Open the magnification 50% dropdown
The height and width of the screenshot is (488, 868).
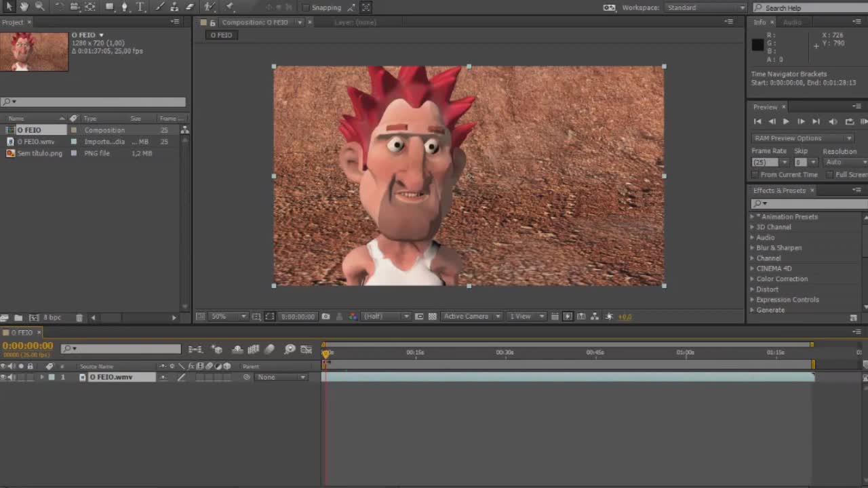click(x=230, y=317)
